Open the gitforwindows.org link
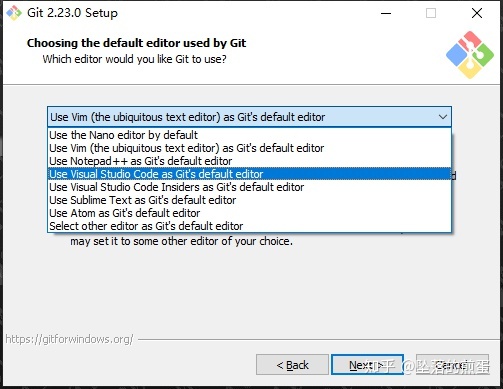Screen dimensions: 503x389 69,339
